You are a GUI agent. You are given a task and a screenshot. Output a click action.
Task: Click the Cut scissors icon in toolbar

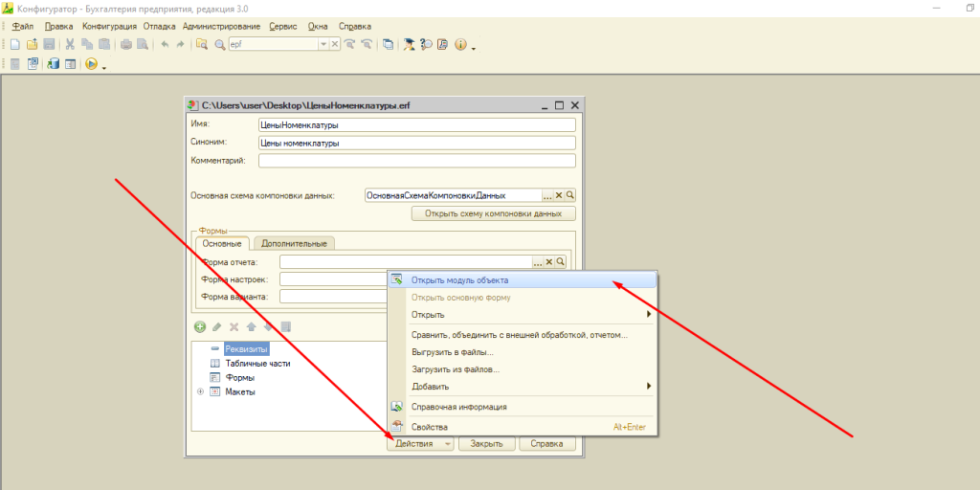pyautogui.click(x=70, y=45)
